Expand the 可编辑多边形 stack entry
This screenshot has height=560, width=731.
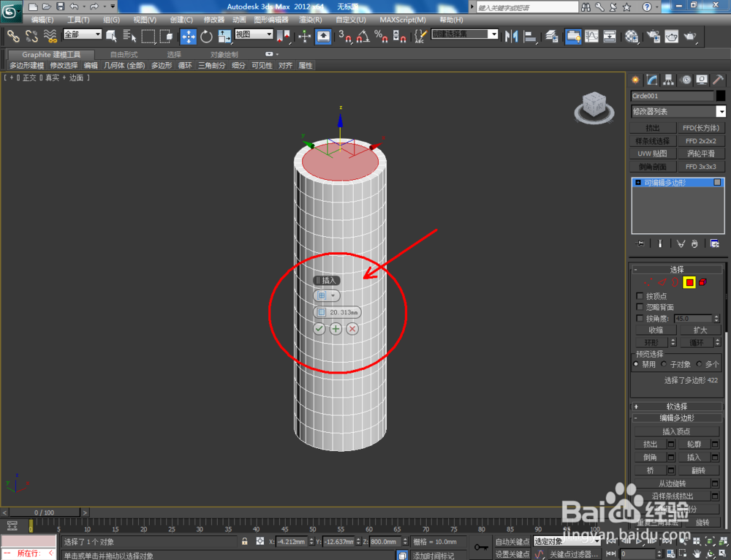638,183
